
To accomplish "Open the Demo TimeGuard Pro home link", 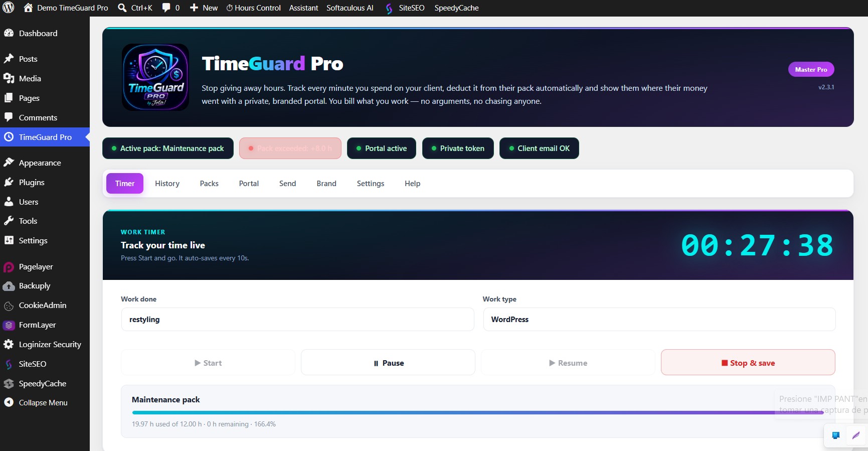I will pos(66,8).
